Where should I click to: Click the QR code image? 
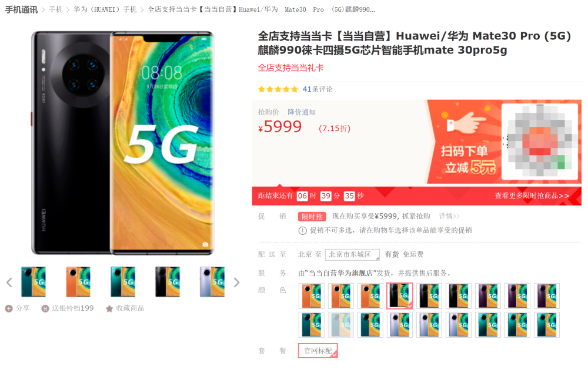pyautogui.click(x=539, y=141)
